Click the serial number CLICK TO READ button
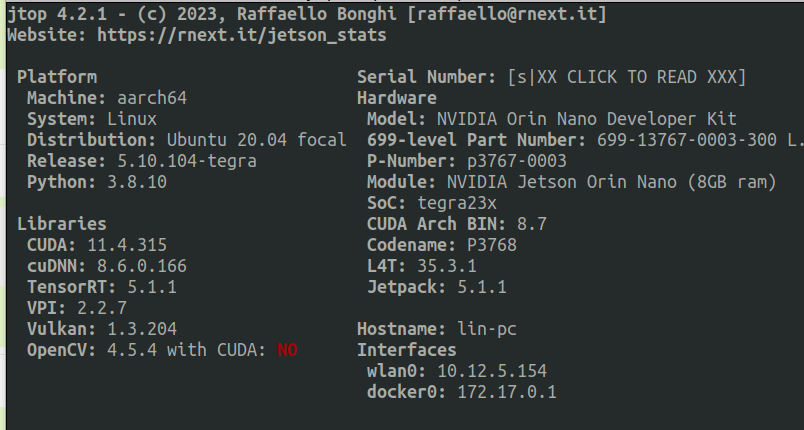Image resolution: width=804 pixels, height=430 pixels. click(626, 77)
